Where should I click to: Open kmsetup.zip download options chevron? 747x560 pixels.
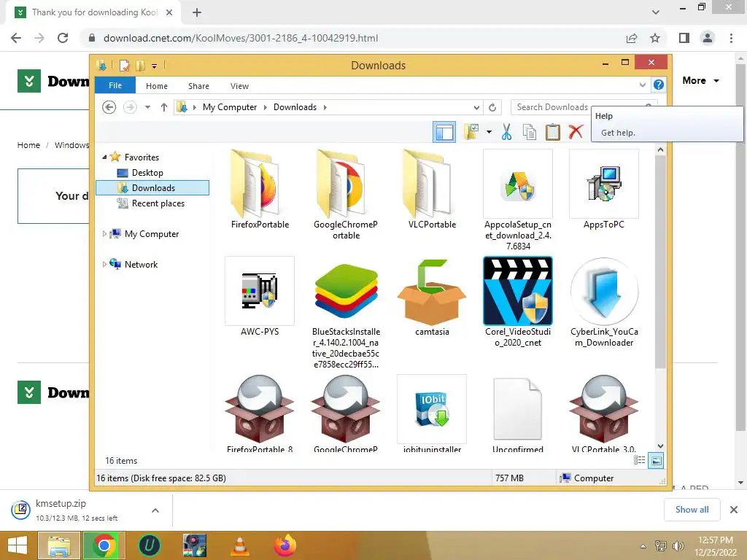(155, 510)
